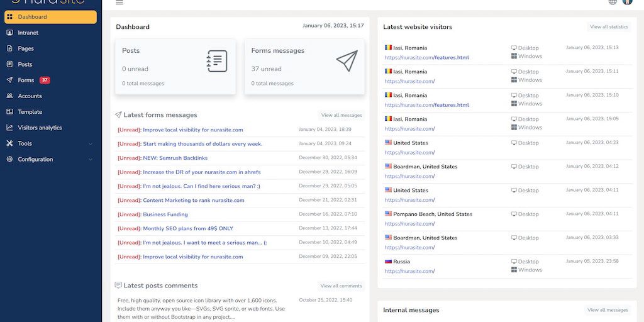The width and height of the screenshot is (644, 322).
Task: Click the Template sidebar icon
Action: [9, 112]
